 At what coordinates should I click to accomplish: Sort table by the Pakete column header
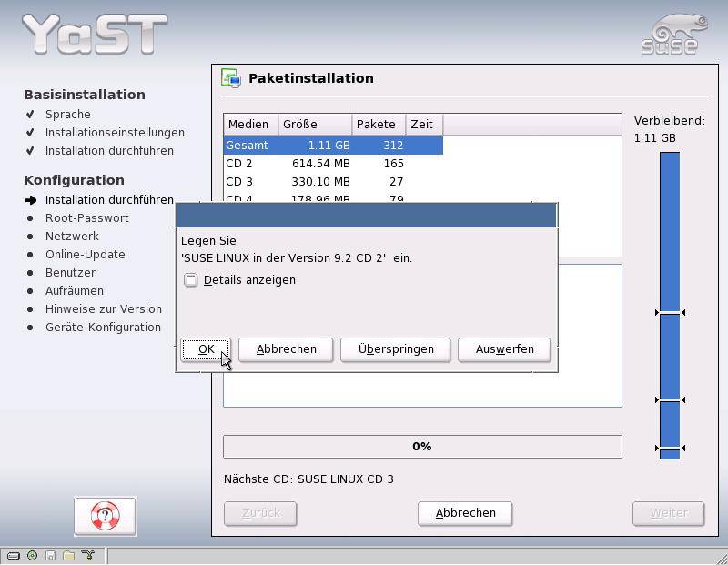[379, 125]
